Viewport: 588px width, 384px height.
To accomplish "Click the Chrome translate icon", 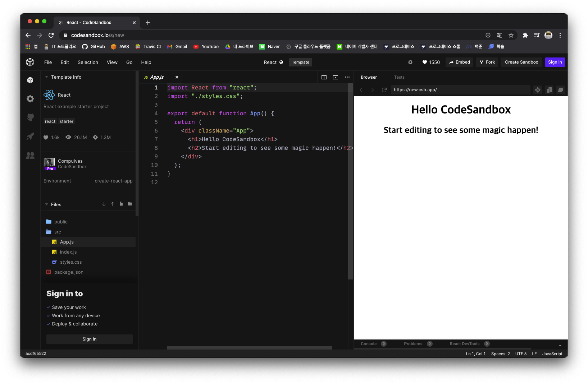I will [500, 35].
